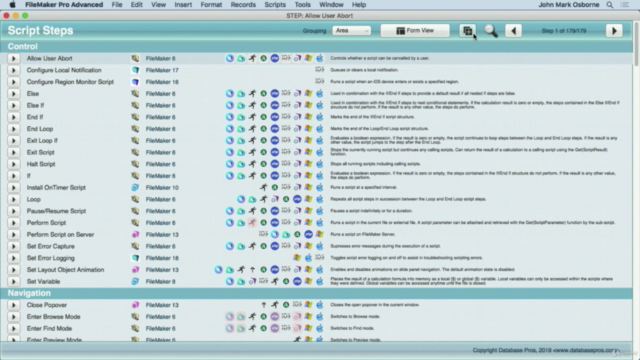Expand the Close Popover row arrow
This screenshot has height=360, width=640.
[x=13, y=305]
